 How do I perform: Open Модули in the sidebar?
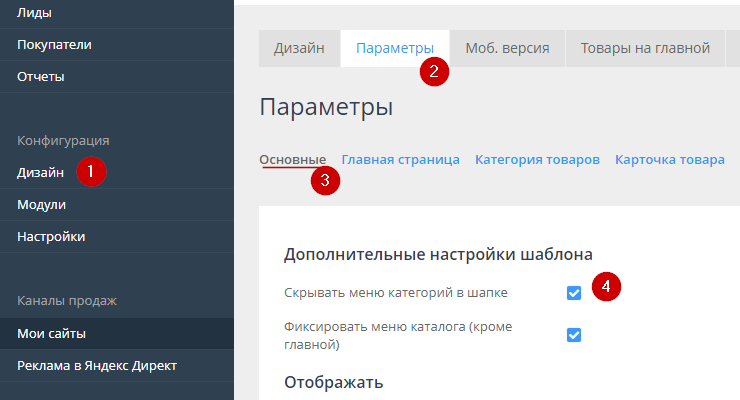tap(42, 204)
